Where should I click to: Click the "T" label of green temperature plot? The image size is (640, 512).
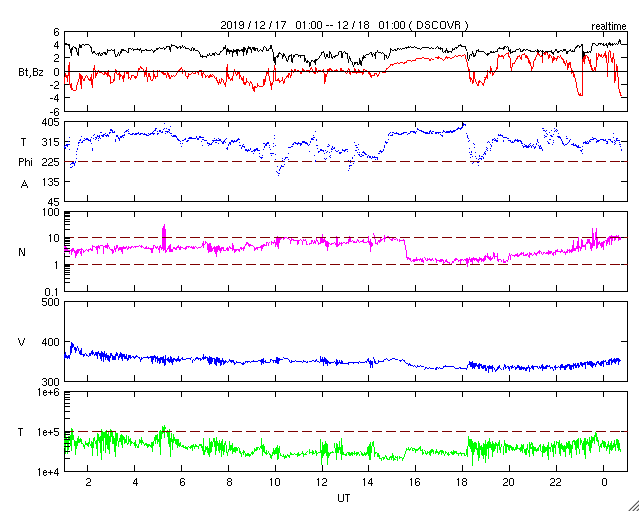click(x=21, y=432)
